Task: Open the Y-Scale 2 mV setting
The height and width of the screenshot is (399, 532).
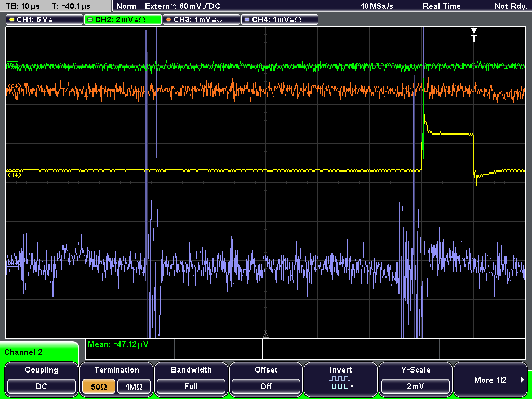Action: 415,379
